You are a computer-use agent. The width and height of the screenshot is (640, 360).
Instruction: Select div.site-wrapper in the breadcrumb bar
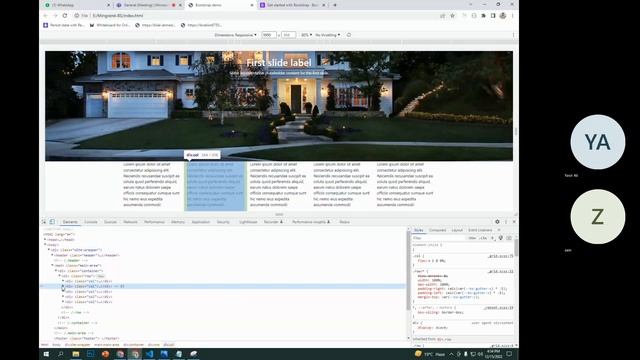click(x=77, y=345)
